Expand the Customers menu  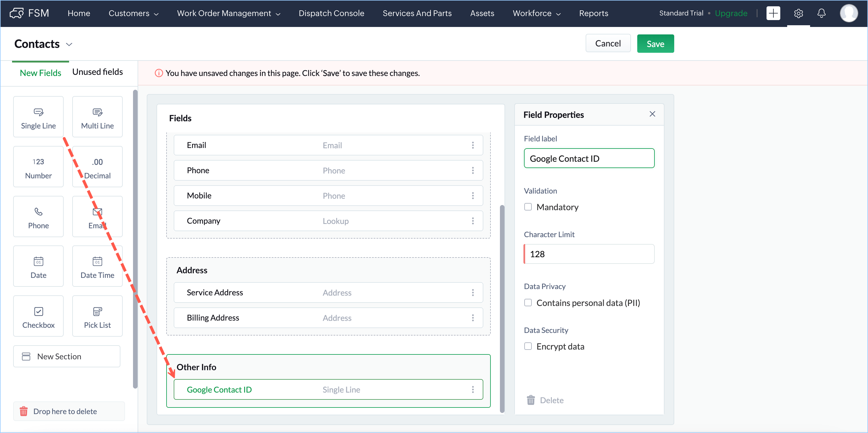click(133, 13)
